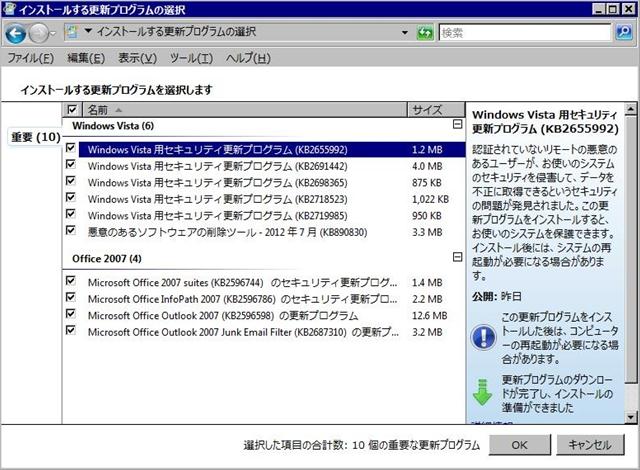Viewport: 640px width, 470px height.
Task: Collapse the Office 2007 (4) group
Action: point(458,257)
